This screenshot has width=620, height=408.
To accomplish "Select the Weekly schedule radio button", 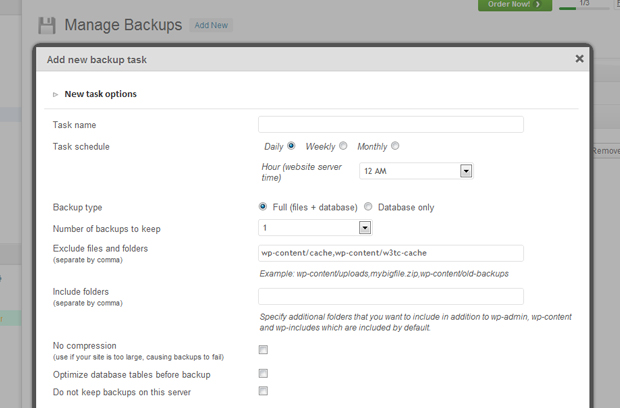I will pos(343,146).
